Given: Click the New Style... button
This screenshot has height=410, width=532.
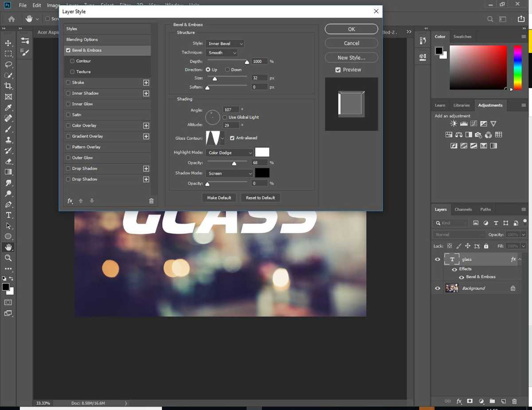Looking at the screenshot, I should pyautogui.click(x=352, y=58).
